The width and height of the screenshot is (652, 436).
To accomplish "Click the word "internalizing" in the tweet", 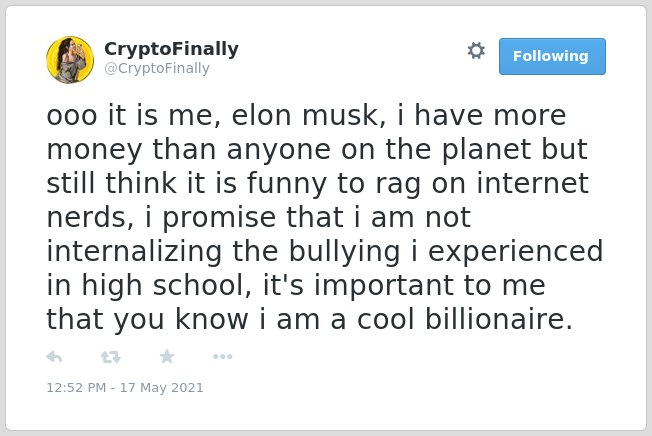I will 134,252.
